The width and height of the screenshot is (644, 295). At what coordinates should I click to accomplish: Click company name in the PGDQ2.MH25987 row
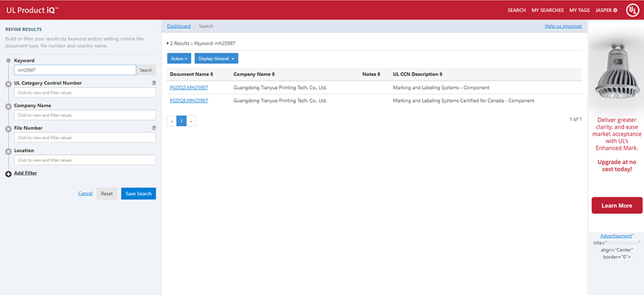pyautogui.click(x=280, y=87)
